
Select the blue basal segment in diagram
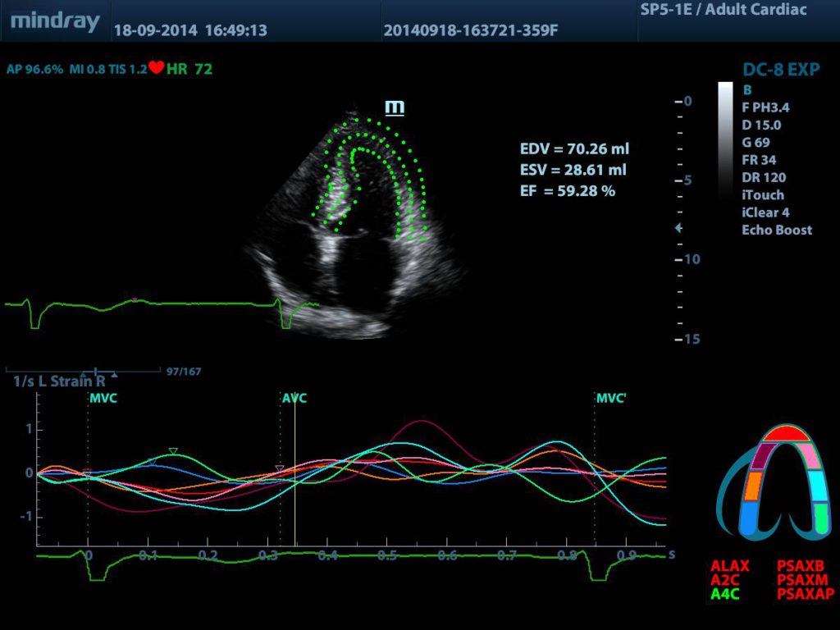[x=750, y=518]
